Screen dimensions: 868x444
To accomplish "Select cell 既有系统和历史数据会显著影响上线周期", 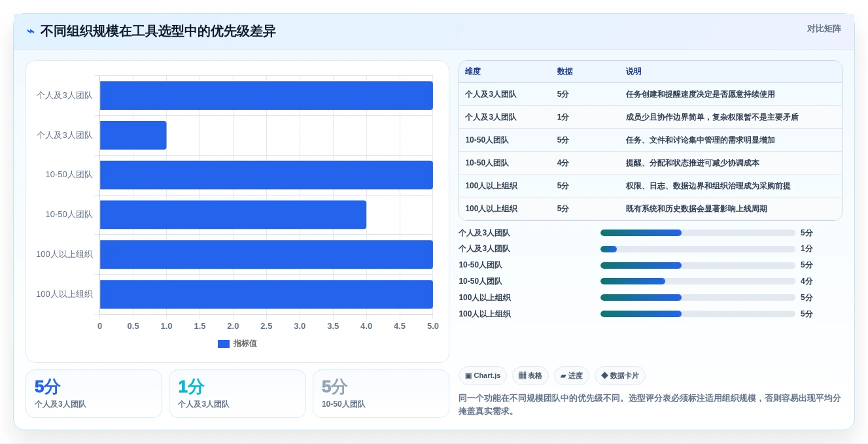I will coord(696,209).
